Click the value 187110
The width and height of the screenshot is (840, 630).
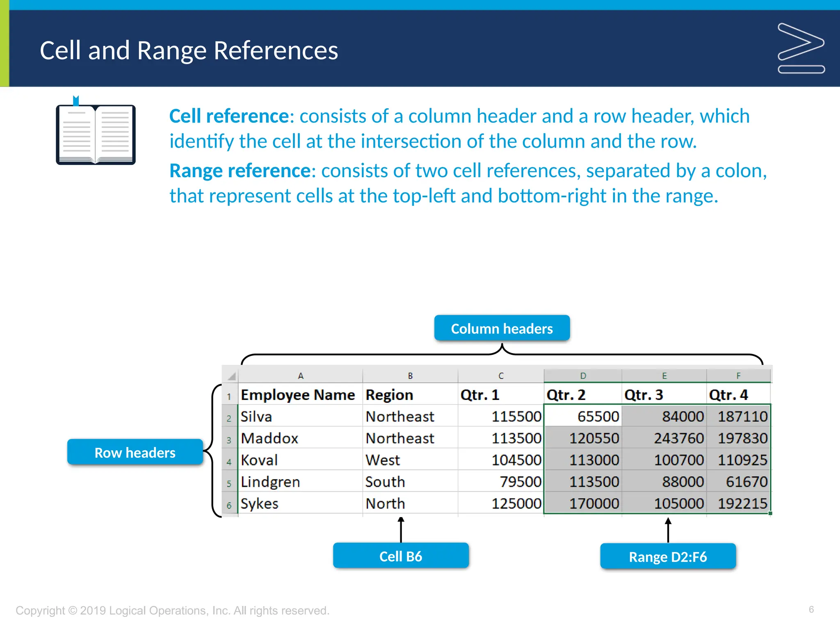coord(738,416)
